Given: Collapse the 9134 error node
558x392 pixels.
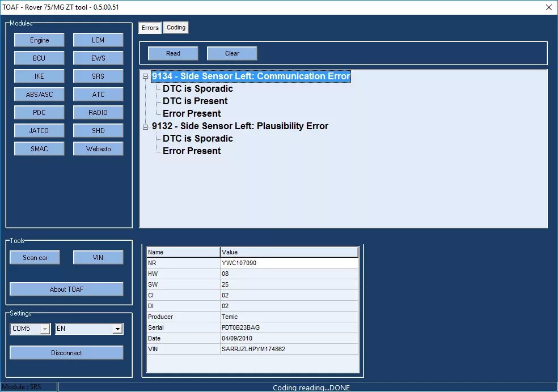Looking at the screenshot, I should (x=145, y=76).
